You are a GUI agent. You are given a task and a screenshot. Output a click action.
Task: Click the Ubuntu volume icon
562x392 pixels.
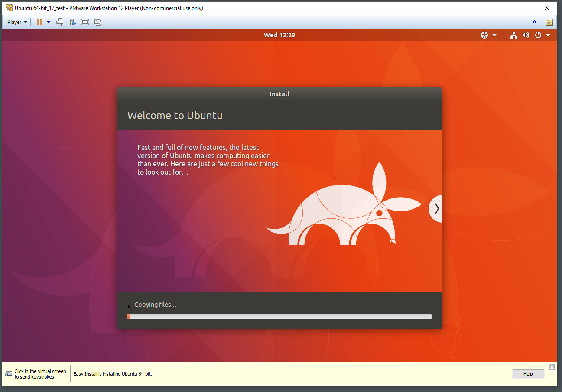[x=526, y=35]
